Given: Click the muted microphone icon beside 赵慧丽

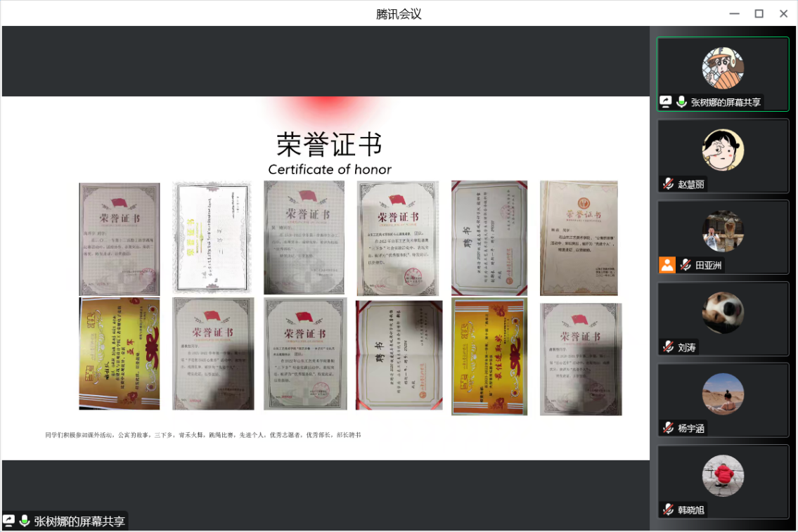Looking at the screenshot, I should click(668, 183).
